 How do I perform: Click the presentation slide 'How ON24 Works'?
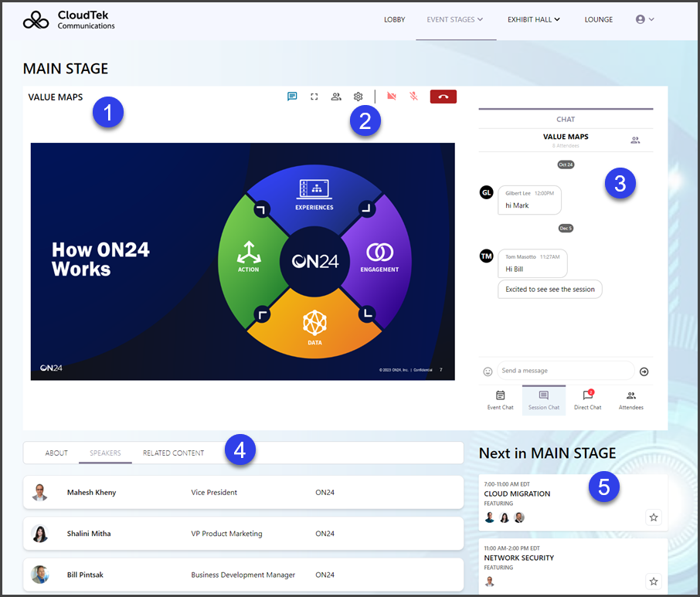tap(243, 262)
